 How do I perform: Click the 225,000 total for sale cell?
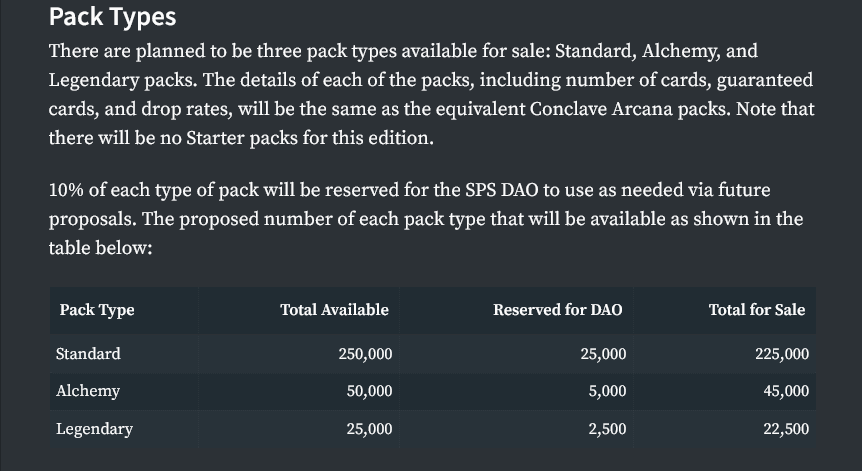(782, 354)
